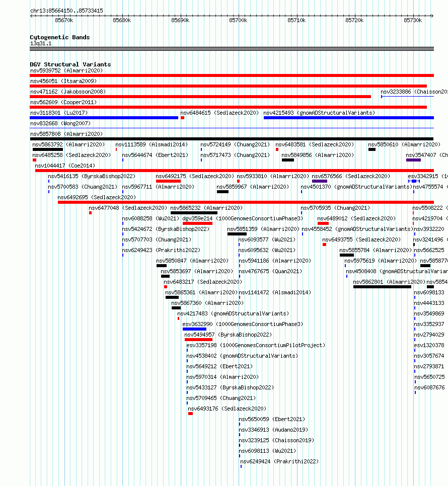
Task: Click the black bar under nsv5862801 (Almarri2020)
Action: [x=382, y=287]
